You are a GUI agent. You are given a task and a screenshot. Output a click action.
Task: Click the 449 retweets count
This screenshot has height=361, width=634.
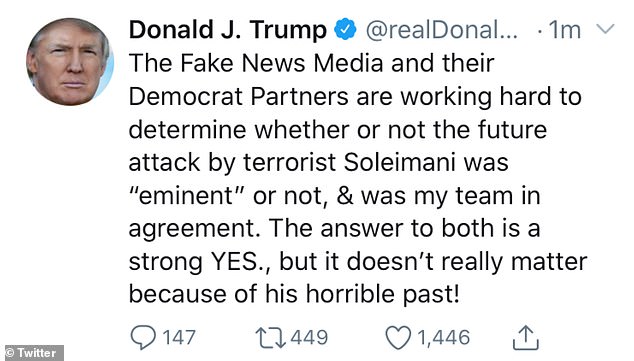[309, 338]
